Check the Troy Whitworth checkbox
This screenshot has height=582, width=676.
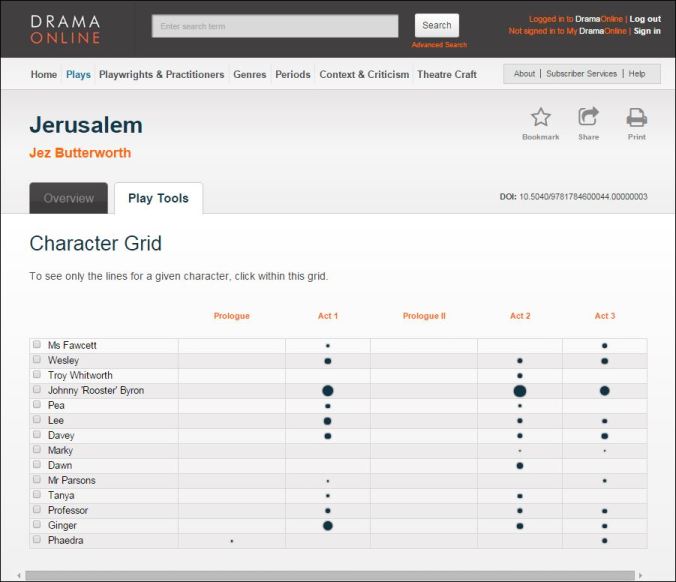37,374
